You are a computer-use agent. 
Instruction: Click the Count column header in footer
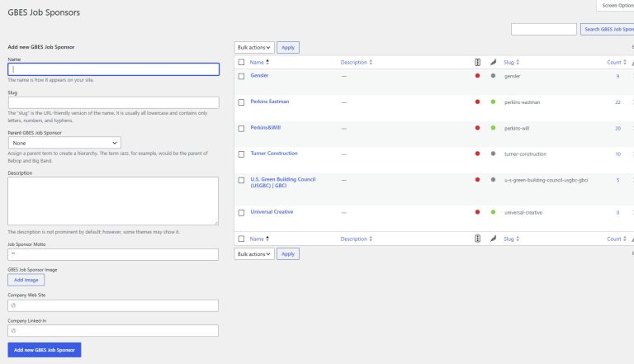click(x=614, y=239)
